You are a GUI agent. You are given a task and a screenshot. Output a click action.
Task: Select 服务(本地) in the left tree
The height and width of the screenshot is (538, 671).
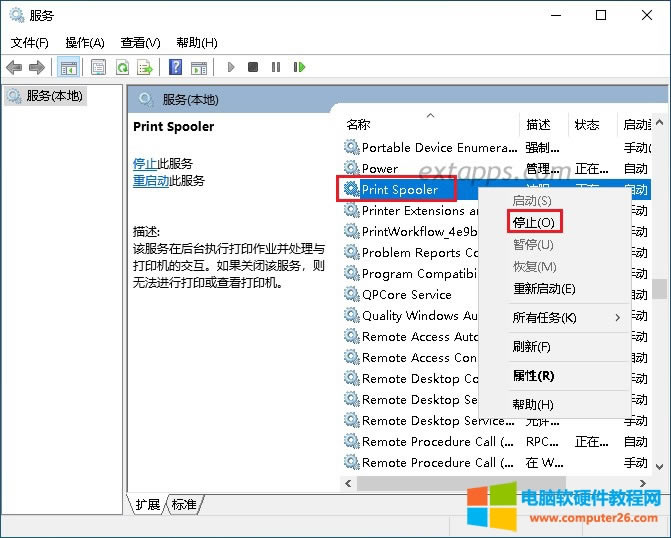(55, 96)
